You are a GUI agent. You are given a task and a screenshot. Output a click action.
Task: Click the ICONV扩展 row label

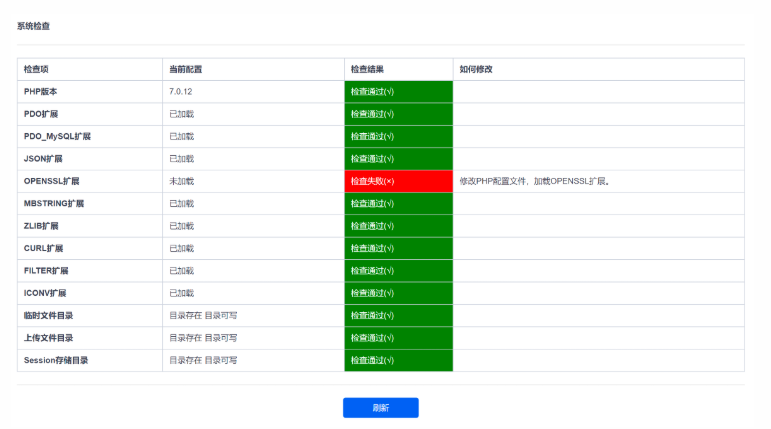pyautogui.click(x=45, y=293)
